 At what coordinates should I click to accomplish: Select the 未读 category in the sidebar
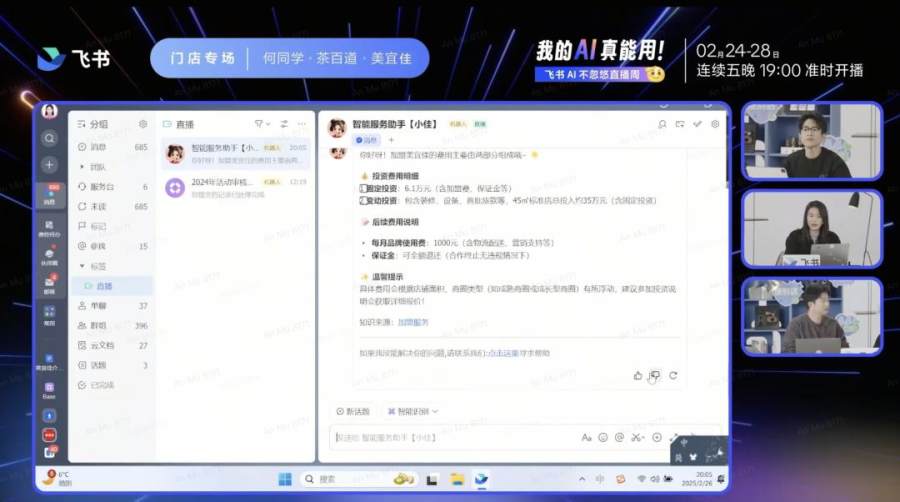click(x=99, y=206)
